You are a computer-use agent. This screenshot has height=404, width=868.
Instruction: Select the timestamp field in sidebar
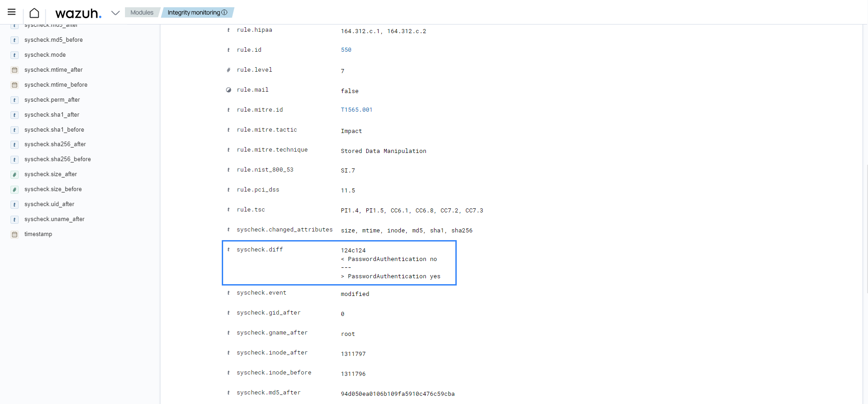(x=38, y=234)
